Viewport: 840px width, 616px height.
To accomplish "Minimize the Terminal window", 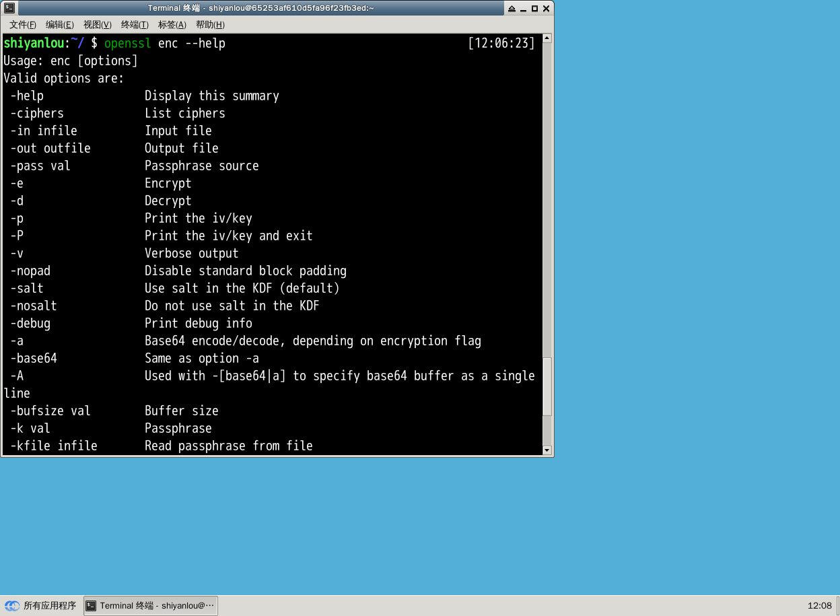I will coord(523,8).
